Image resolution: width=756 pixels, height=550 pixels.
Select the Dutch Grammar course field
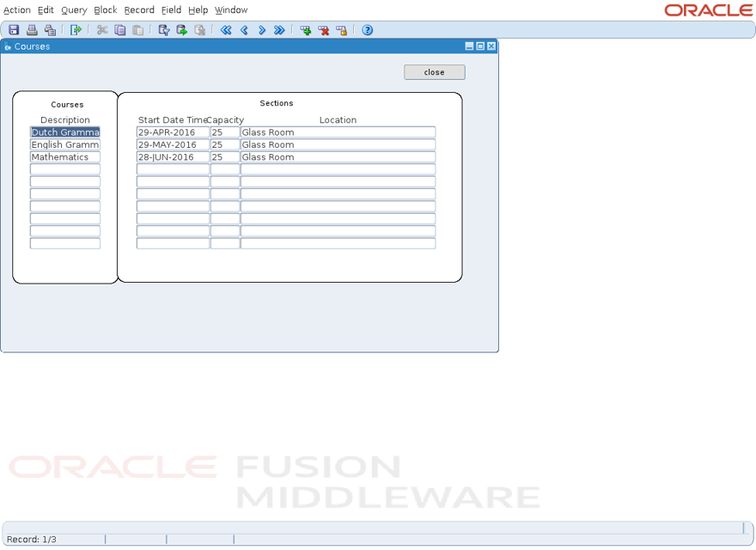[65, 132]
